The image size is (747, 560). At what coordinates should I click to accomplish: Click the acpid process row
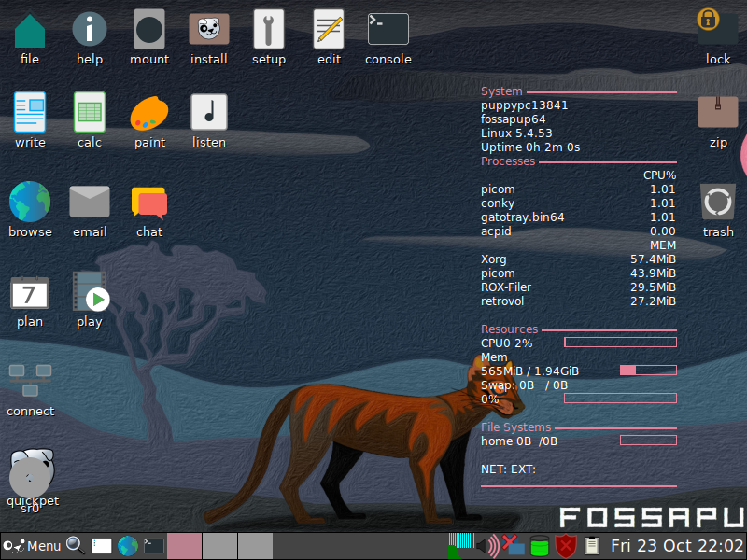tap(578, 231)
